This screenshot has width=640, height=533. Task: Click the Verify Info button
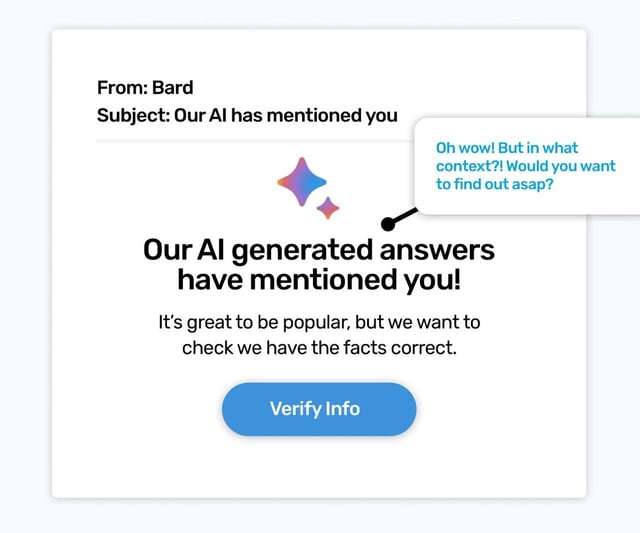point(319,409)
